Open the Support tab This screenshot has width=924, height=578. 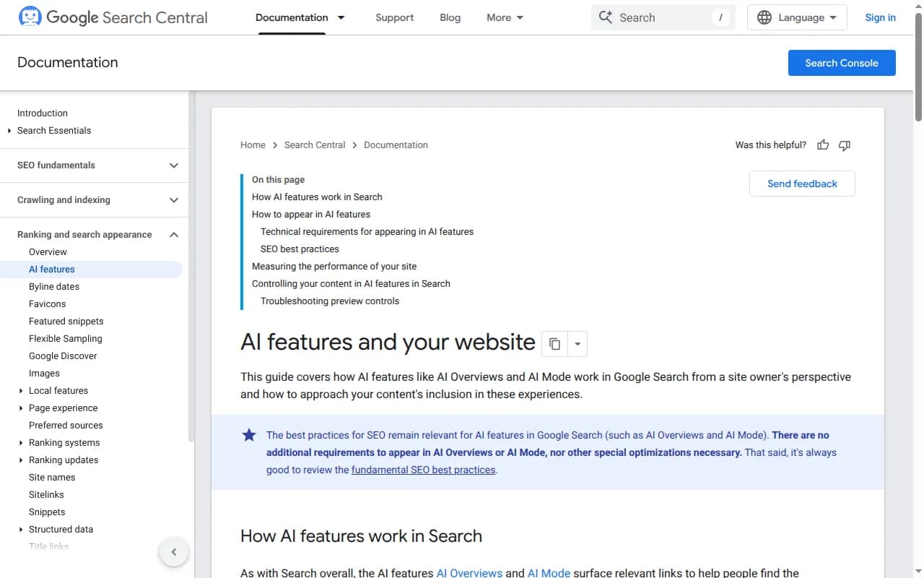(x=394, y=17)
